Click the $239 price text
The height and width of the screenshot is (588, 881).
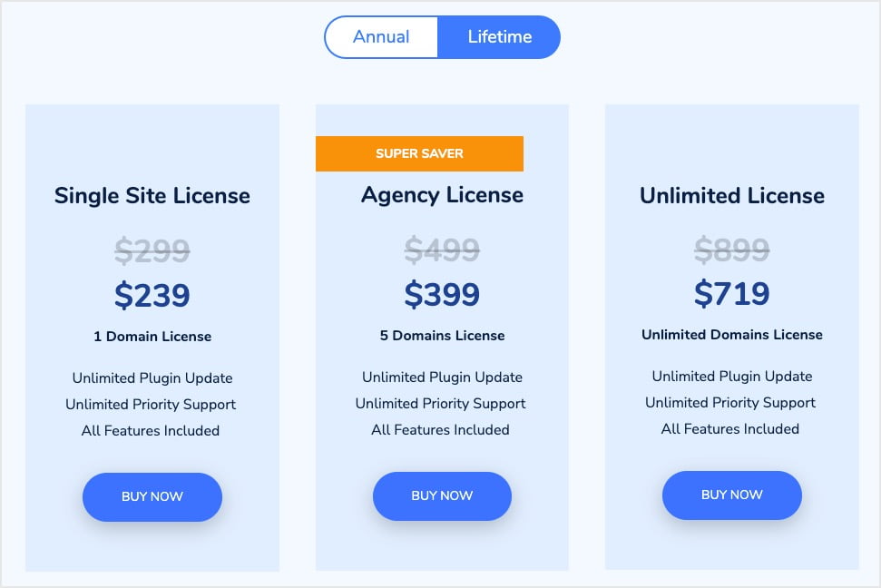pyautogui.click(x=152, y=295)
